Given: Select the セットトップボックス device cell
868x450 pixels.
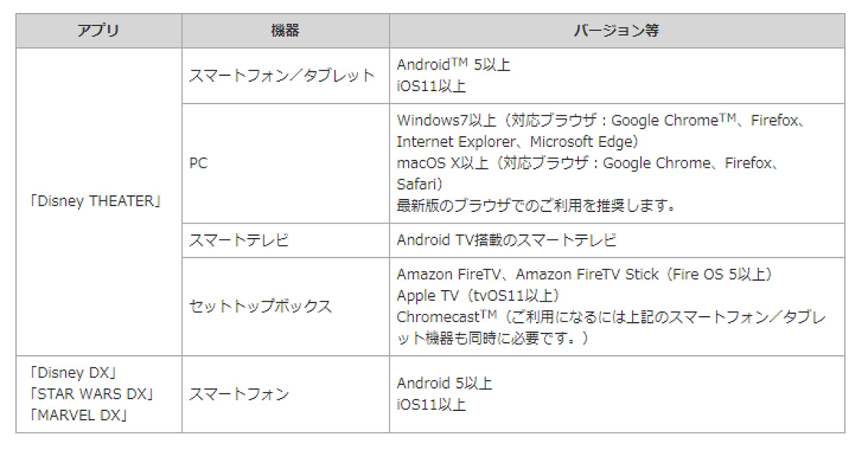Looking at the screenshot, I should click(x=285, y=307).
